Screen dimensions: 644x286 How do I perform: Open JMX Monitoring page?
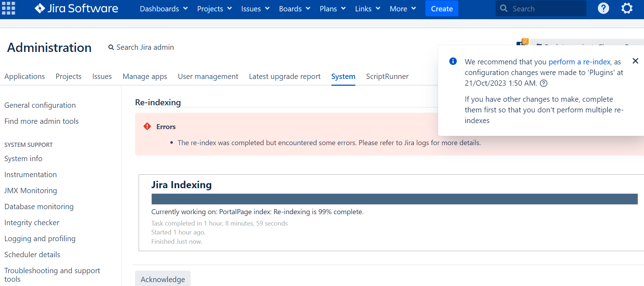tap(31, 191)
